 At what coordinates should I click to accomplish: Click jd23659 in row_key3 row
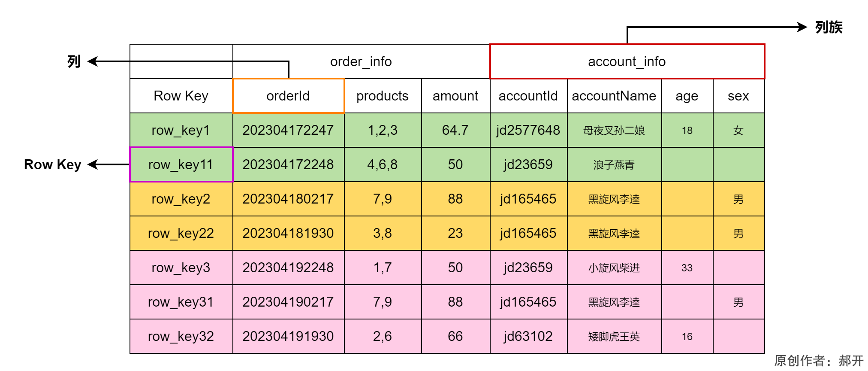528,268
